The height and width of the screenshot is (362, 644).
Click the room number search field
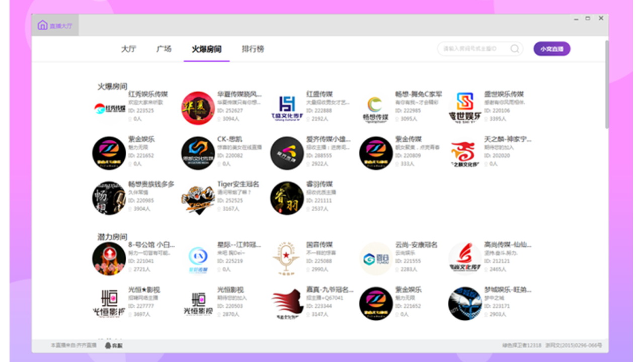point(473,49)
